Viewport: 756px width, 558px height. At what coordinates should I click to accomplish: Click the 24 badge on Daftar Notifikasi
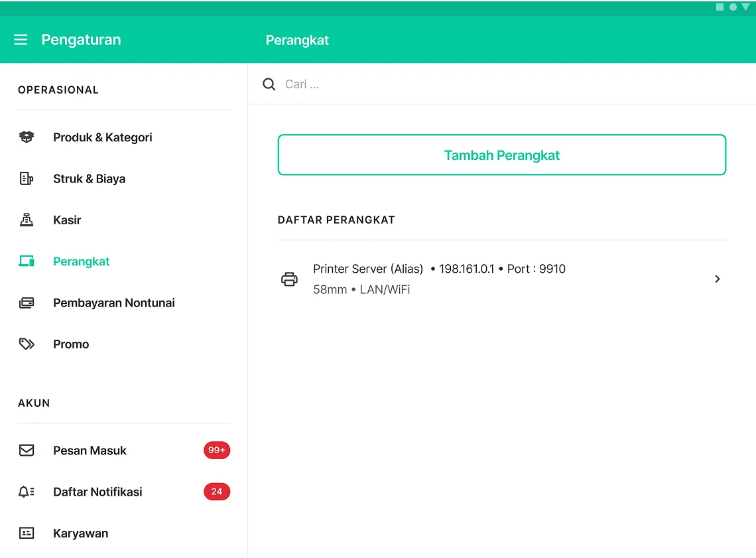click(x=216, y=492)
